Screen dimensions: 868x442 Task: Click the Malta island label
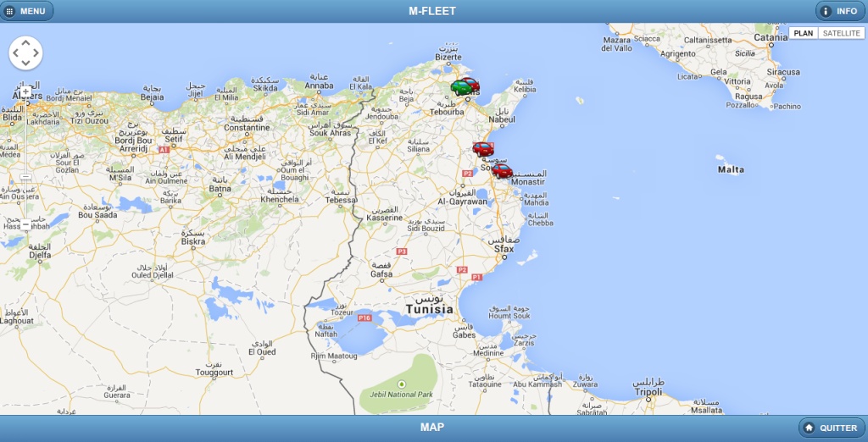[731, 170]
